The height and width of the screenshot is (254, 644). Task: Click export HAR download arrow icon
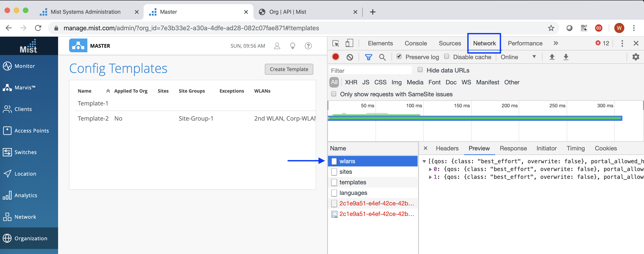tap(566, 57)
